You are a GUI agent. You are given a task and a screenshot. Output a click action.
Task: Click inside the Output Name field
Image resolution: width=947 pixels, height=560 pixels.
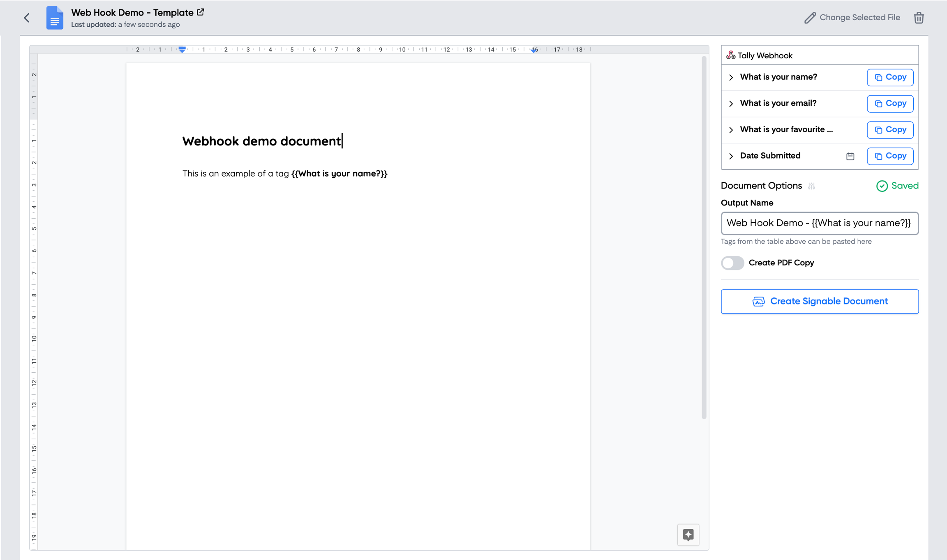820,223
